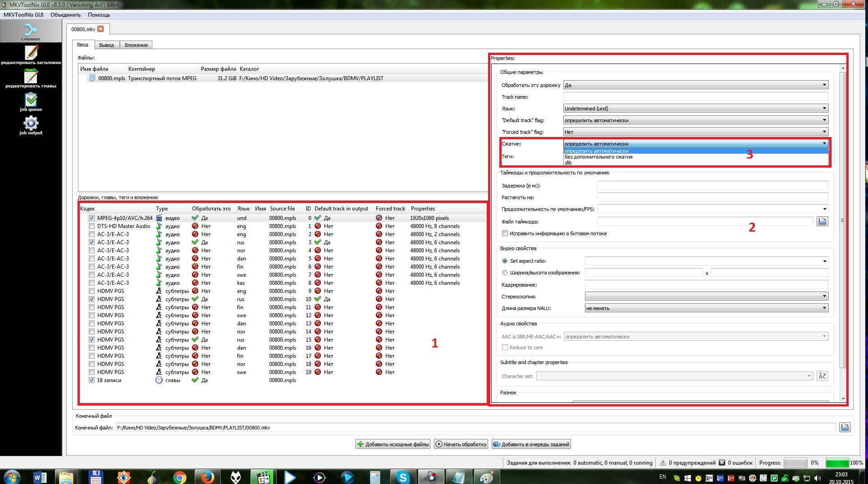
Task: Open the 'Forced track' flag dropdown
Action: coord(695,132)
